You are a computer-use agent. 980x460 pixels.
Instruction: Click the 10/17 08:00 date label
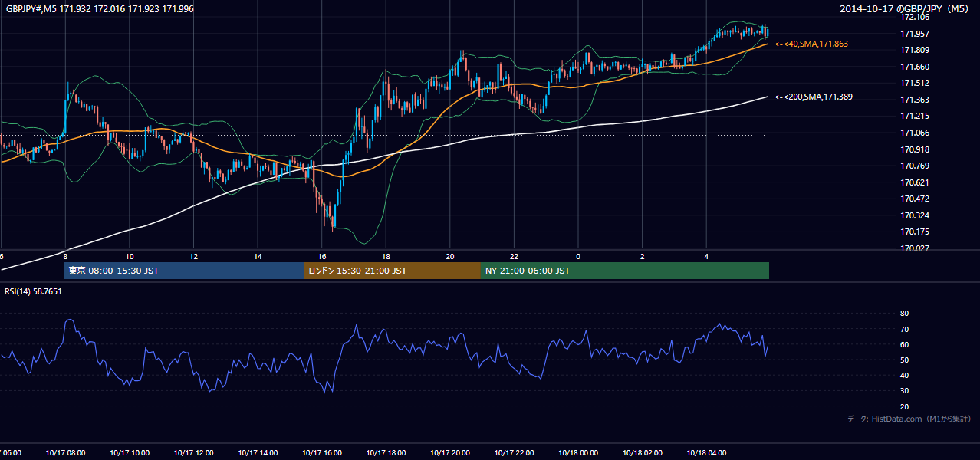tap(65, 453)
